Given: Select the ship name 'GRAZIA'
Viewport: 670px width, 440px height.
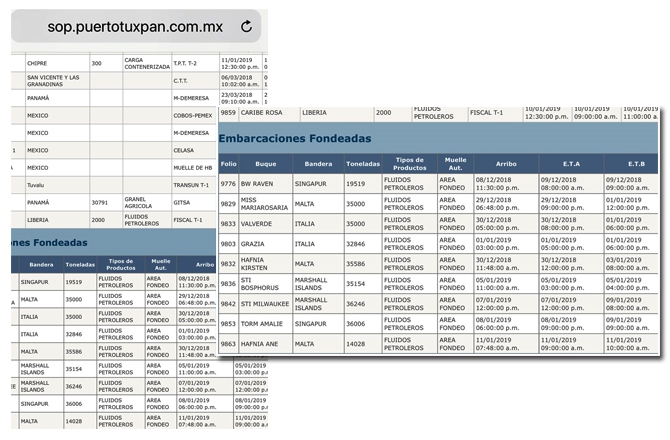Looking at the screenshot, I should pos(253,244).
